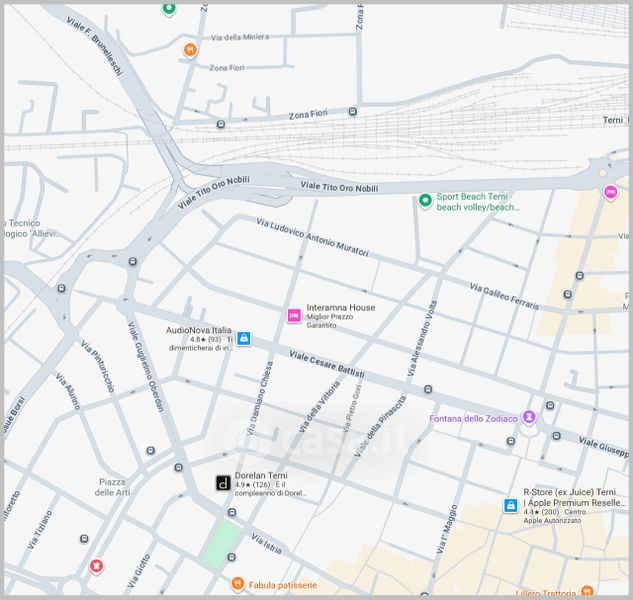633x600 pixels.
Task: Click the Lillero Trattoria orange restaurant pin
Action: click(587, 591)
